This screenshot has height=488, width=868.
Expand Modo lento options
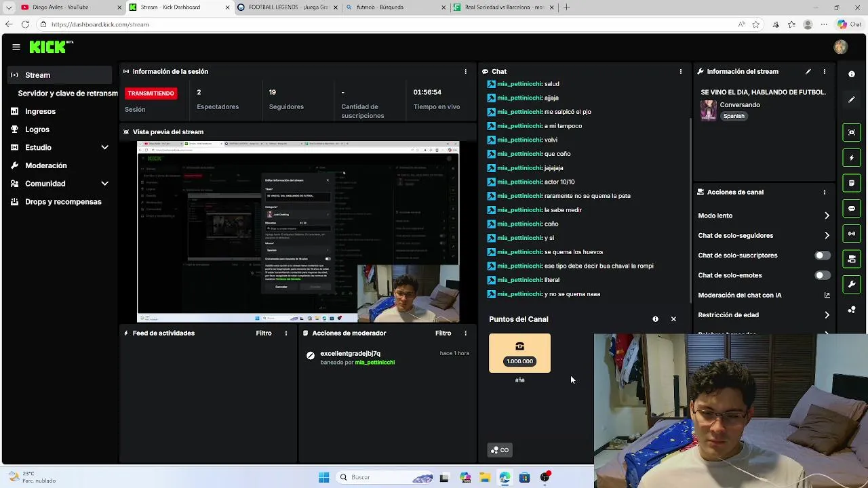coord(827,216)
